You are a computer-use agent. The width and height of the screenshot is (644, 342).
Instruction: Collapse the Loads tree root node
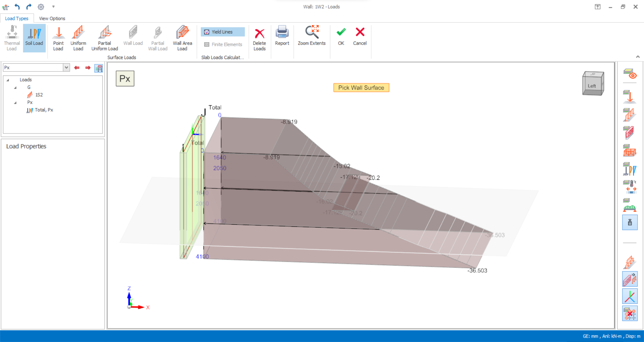tap(8, 80)
